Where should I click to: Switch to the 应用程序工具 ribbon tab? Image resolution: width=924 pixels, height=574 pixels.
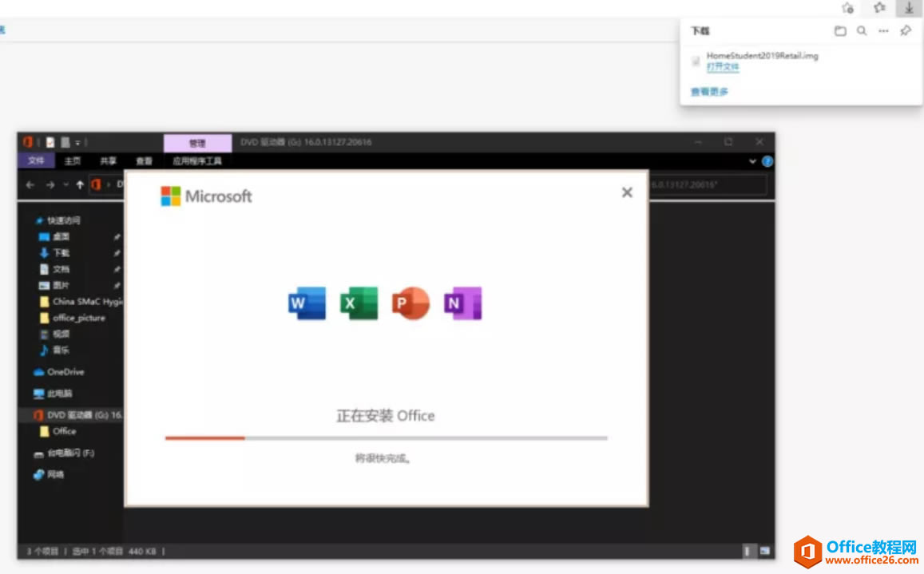[x=196, y=161]
